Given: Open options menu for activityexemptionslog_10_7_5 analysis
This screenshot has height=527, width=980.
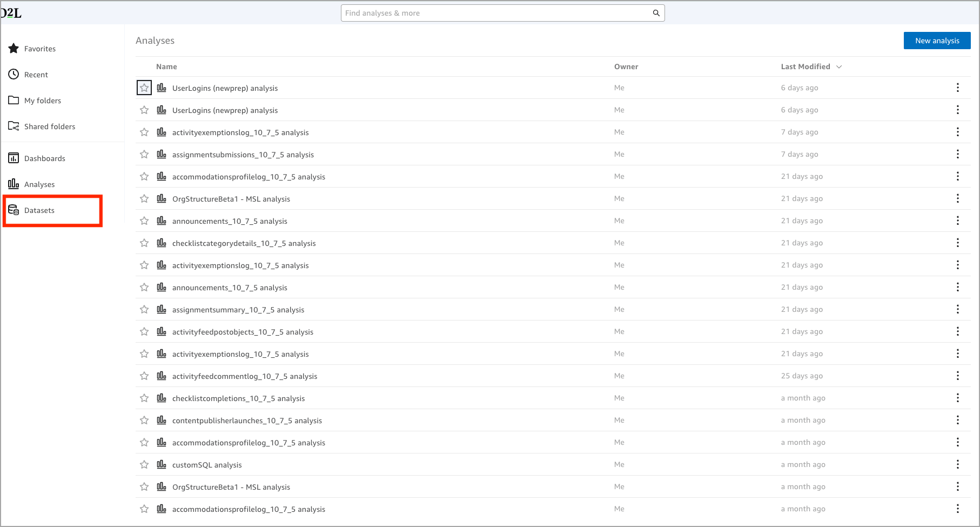Looking at the screenshot, I should (x=957, y=131).
